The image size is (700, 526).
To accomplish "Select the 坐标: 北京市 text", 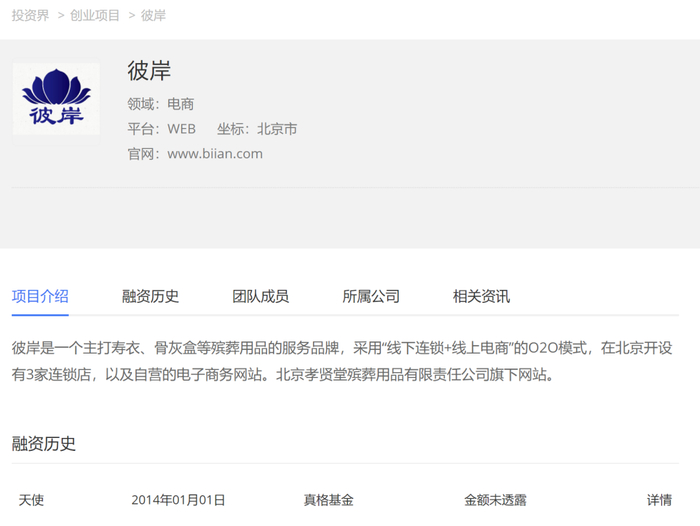I will click(x=257, y=129).
